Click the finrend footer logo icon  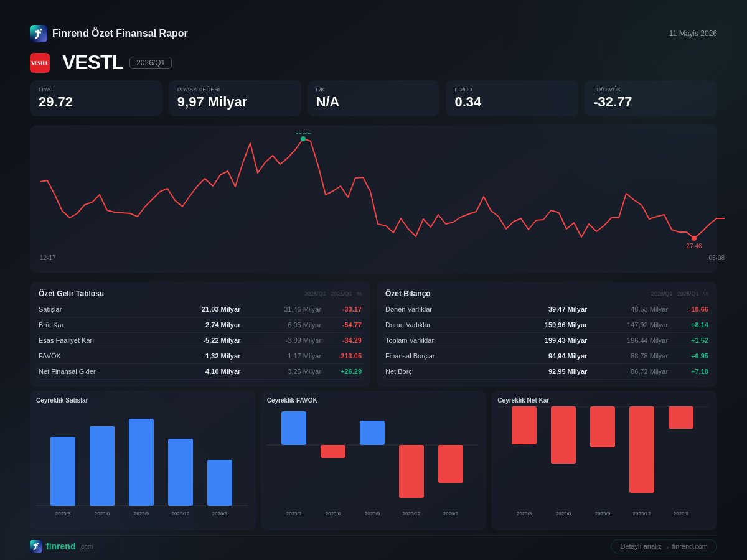[x=36, y=546]
